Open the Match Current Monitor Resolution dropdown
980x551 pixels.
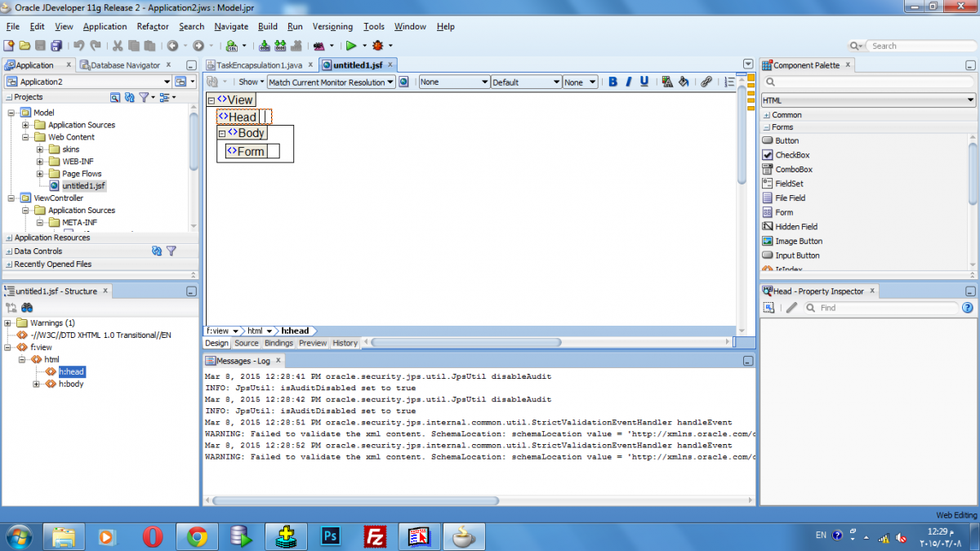(x=331, y=82)
